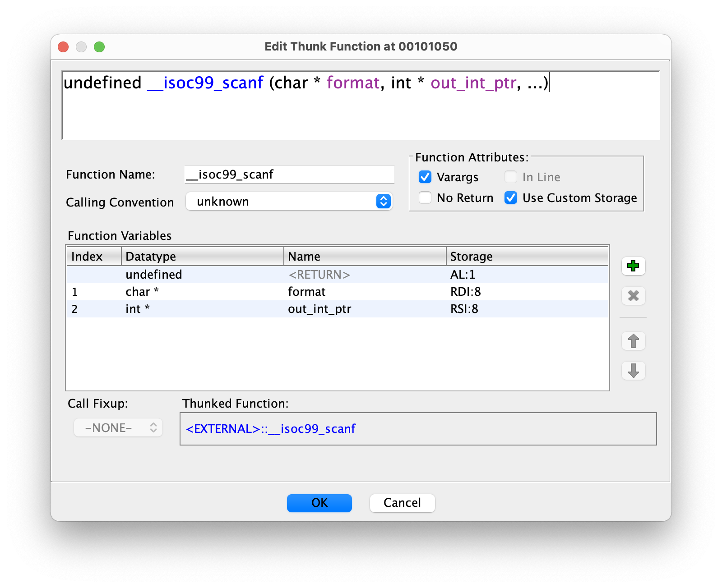Click the remove parameter X icon
722x588 pixels.
click(633, 296)
